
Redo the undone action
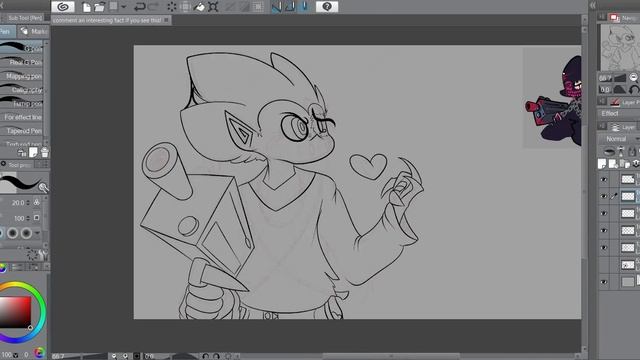(x=153, y=7)
